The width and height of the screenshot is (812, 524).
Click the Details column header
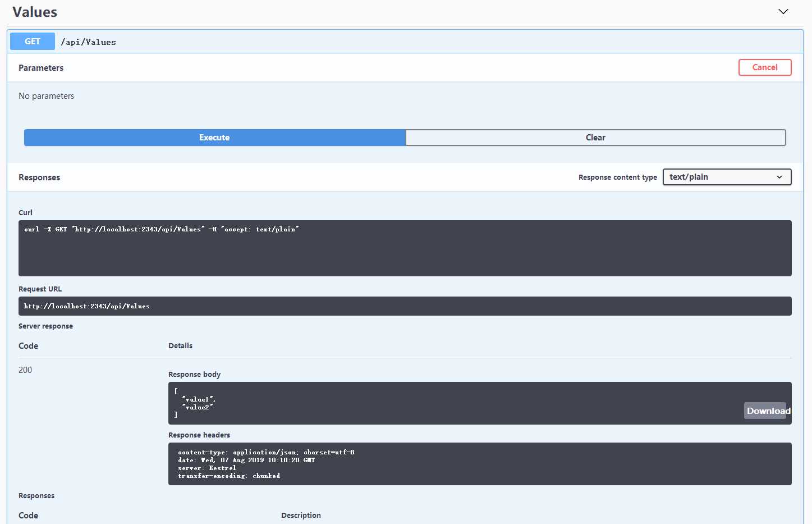pos(180,346)
